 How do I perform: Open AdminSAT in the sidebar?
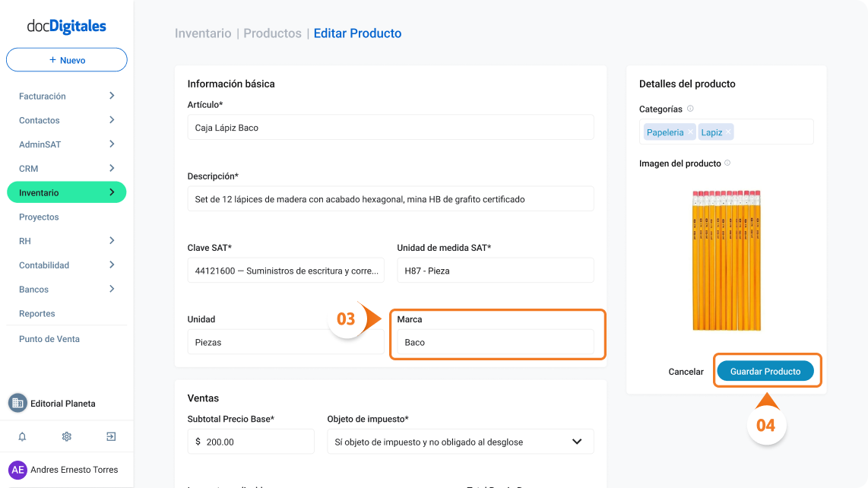(40, 144)
